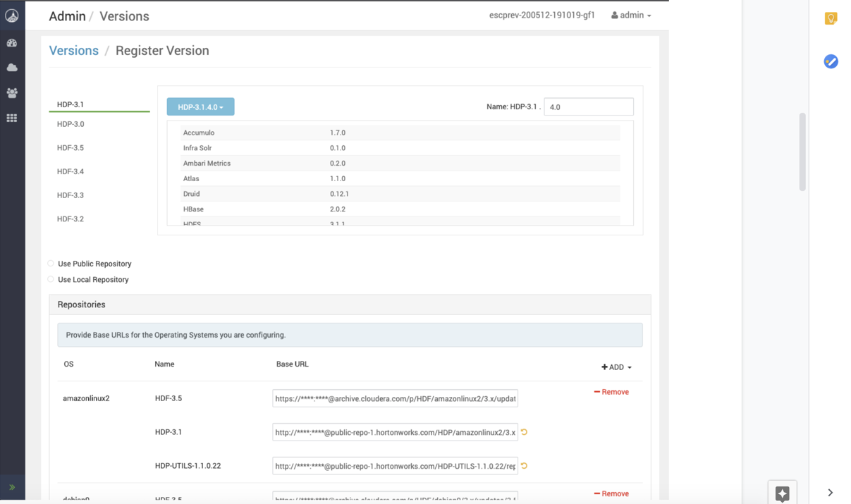Go to the Versions breadcrumb link
The width and height of the screenshot is (851, 504).
[73, 51]
